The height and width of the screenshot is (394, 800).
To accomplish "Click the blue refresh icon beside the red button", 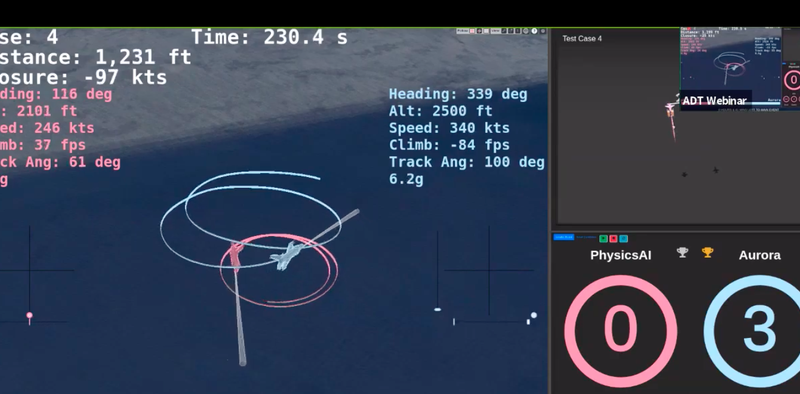I will [623, 238].
